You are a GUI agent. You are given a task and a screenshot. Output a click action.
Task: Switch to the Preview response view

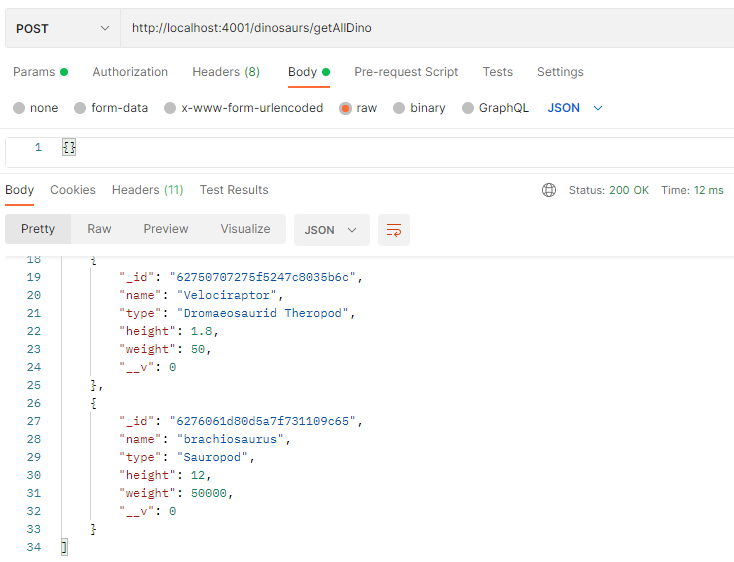click(166, 229)
